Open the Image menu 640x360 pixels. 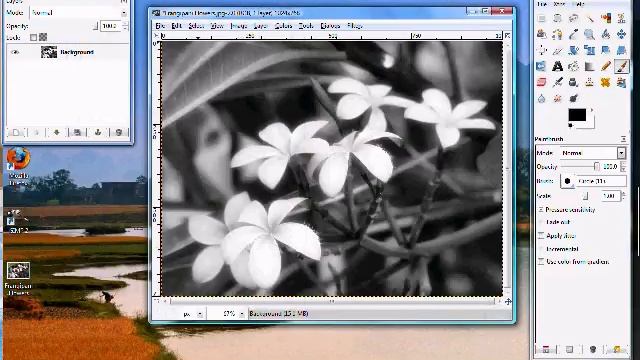(239, 26)
